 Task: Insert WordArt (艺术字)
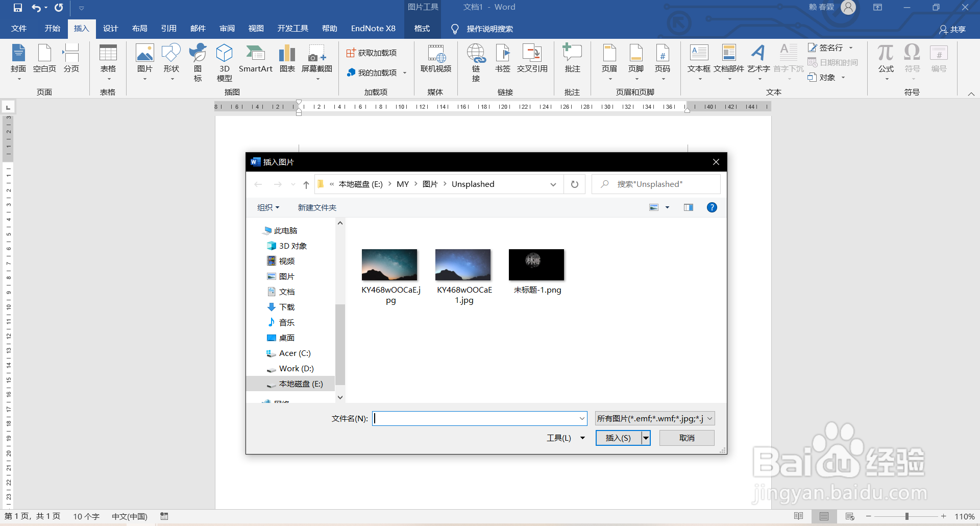758,62
